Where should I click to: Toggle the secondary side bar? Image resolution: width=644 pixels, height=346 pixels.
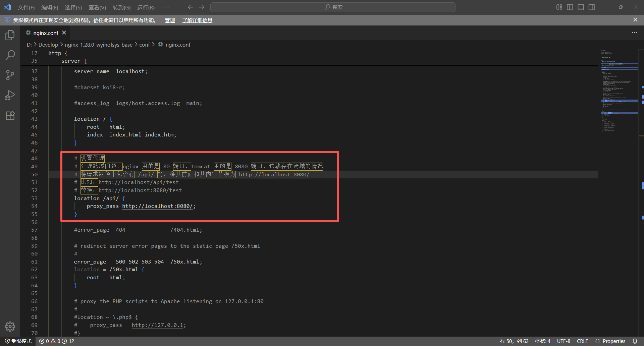(x=591, y=7)
